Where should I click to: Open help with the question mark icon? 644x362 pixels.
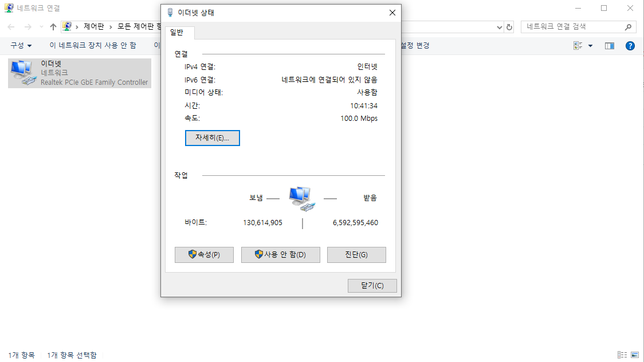coord(630,46)
